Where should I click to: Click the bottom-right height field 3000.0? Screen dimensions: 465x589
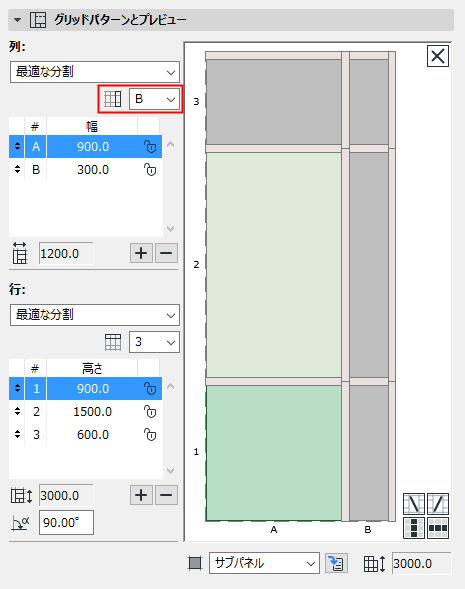tap(421, 563)
